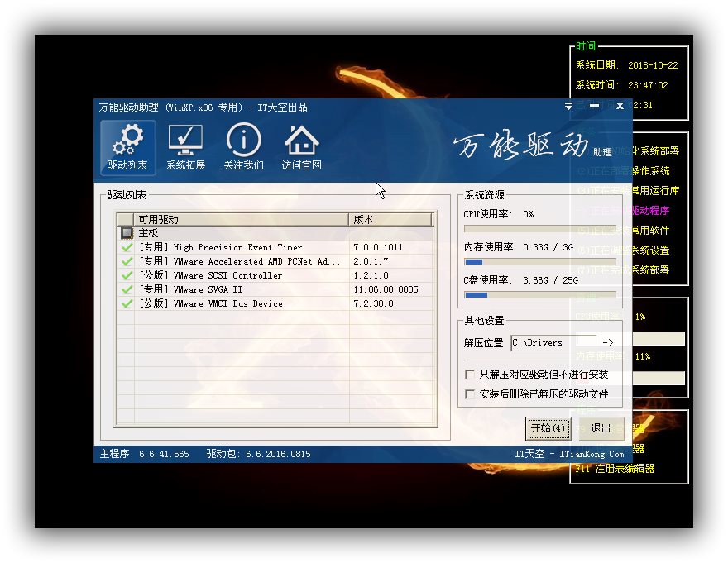Image resolution: width=728 pixels, height=563 pixels.
Task: Click the CPU使用率 progress bar
Action: pyautogui.click(x=540, y=229)
